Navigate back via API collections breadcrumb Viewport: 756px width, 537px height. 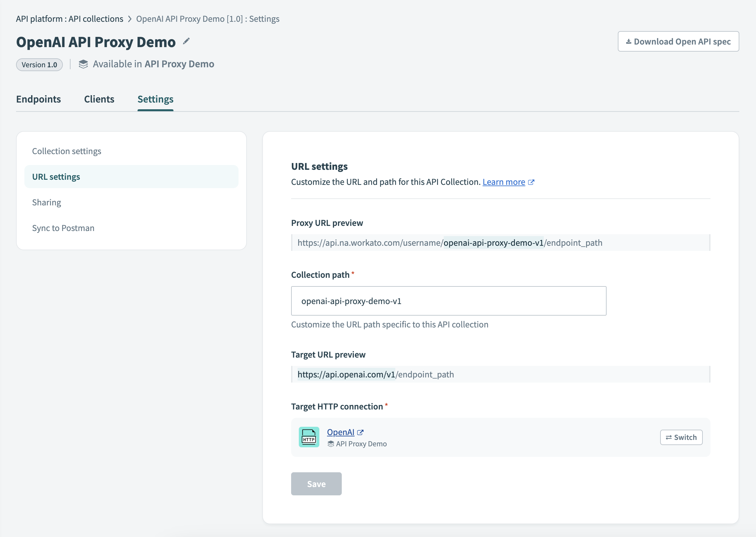tap(95, 19)
